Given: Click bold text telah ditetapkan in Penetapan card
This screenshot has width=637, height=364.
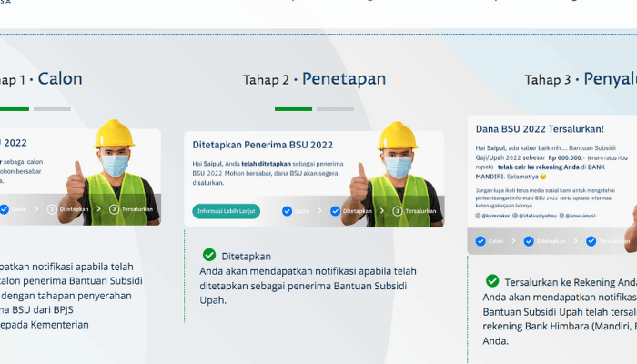Looking at the screenshot, I should coord(266,164).
